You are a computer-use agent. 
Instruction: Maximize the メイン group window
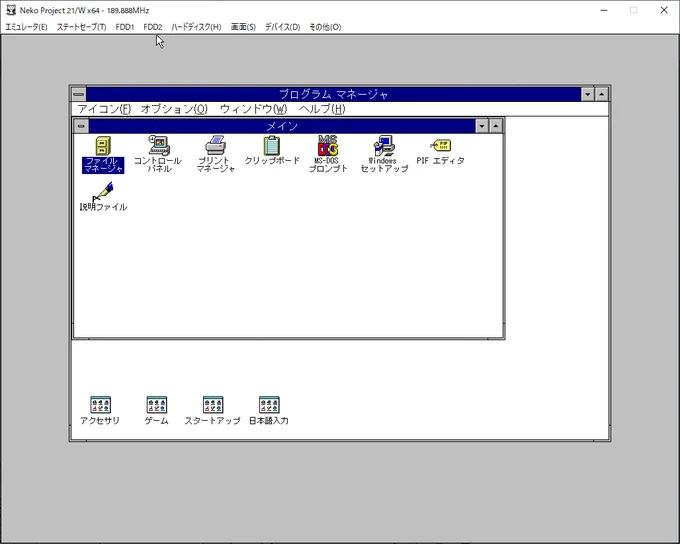tap(496, 126)
